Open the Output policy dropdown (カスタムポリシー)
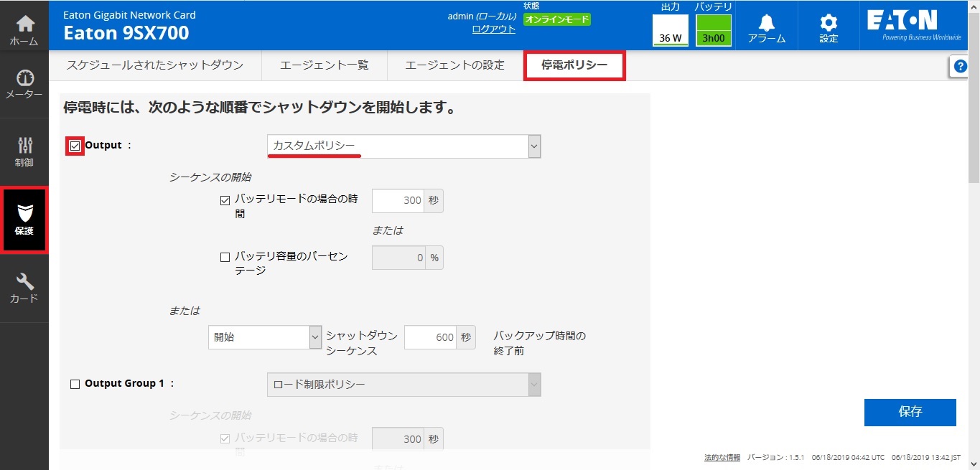This screenshot has width=980, height=470. pos(403,146)
